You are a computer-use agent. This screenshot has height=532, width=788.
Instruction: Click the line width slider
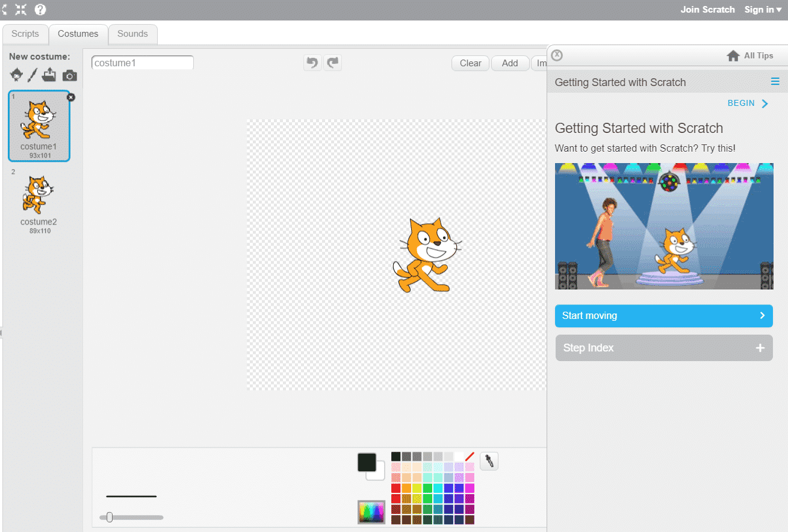pos(131,517)
